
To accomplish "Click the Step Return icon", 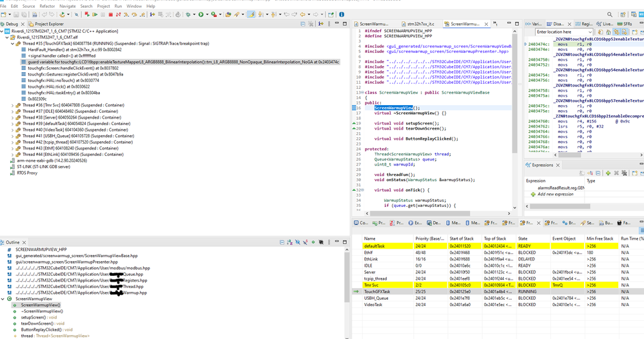I will click(142, 14).
